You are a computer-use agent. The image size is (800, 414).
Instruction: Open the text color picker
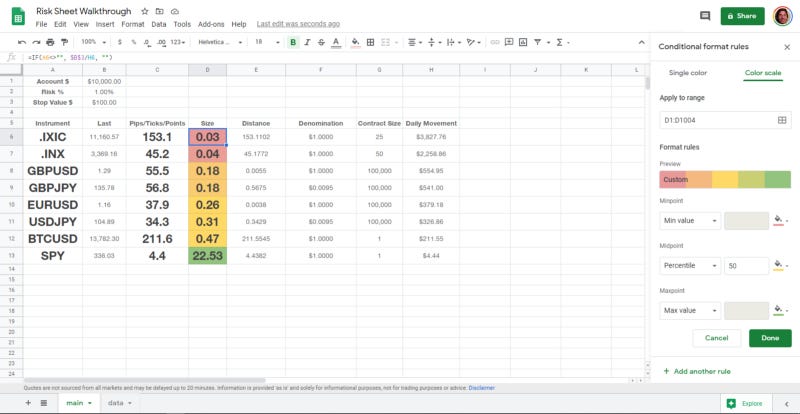(x=336, y=42)
